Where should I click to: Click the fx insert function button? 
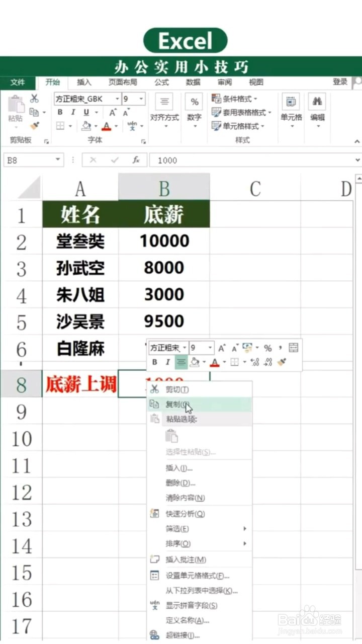point(136,160)
